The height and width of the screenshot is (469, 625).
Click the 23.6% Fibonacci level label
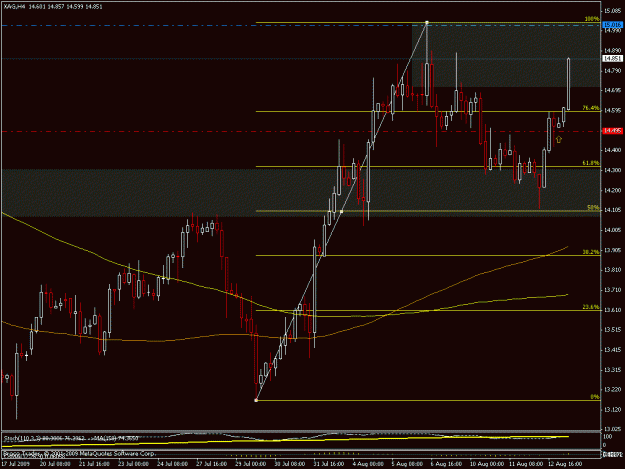pos(591,307)
